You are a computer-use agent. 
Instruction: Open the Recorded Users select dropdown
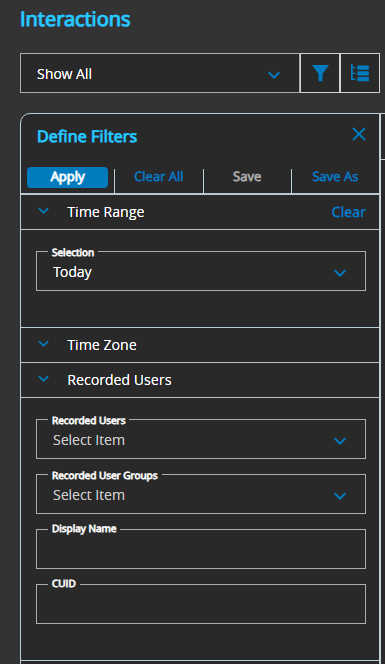pyautogui.click(x=201, y=440)
